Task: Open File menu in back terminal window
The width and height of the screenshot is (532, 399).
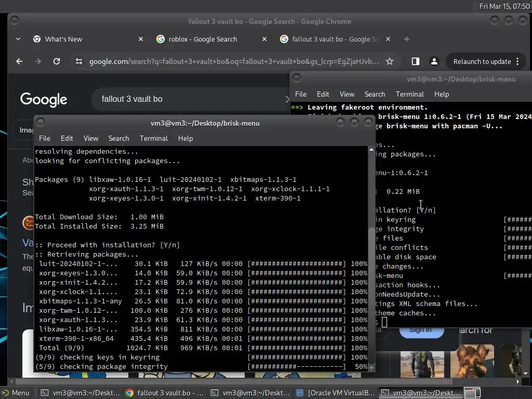Action: pos(301,95)
